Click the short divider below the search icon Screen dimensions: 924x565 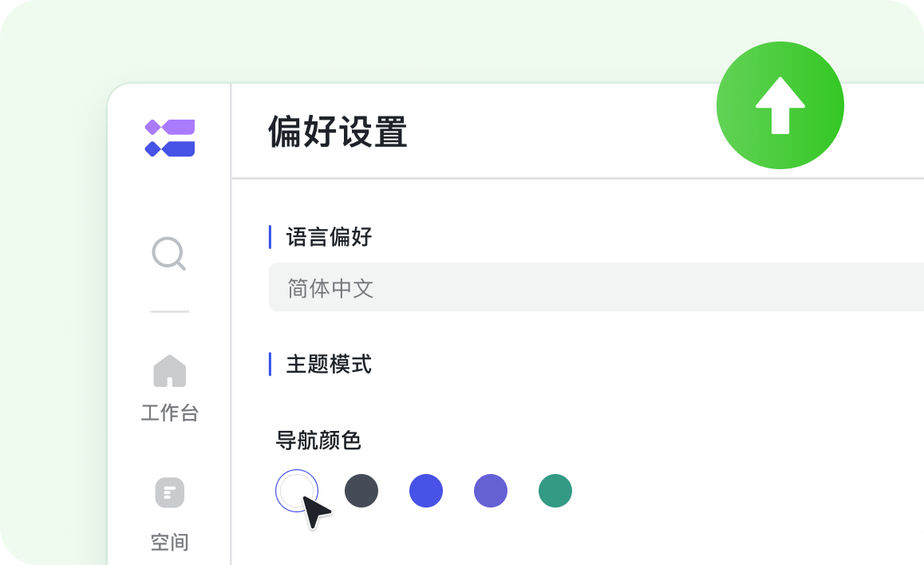point(169,311)
